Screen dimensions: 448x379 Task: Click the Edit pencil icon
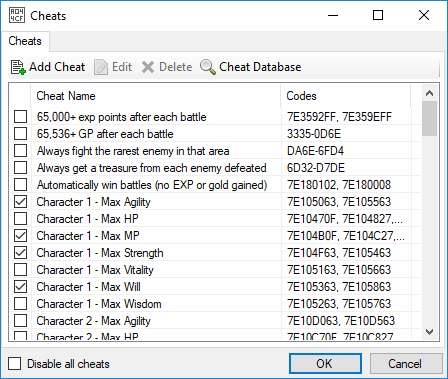pyautogui.click(x=101, y=67)
